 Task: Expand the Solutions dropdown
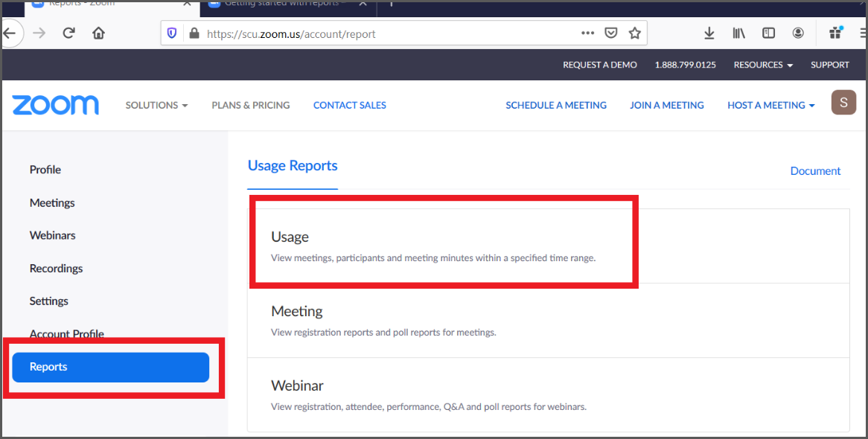tap(156, 105)
